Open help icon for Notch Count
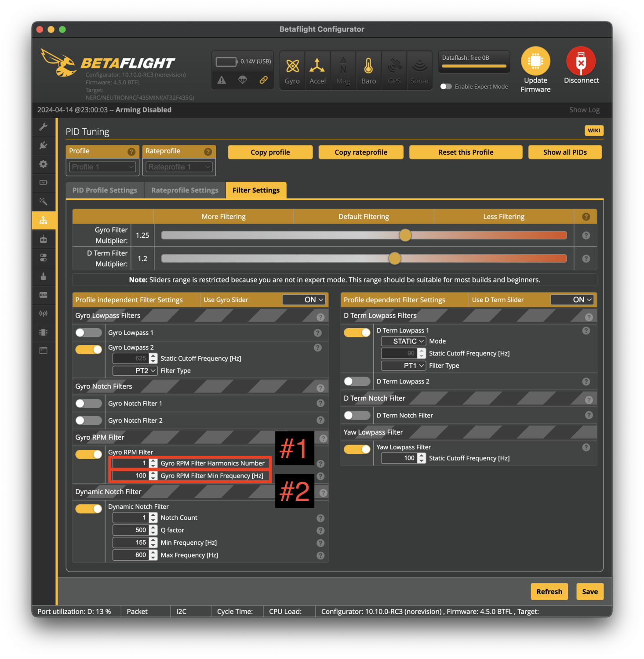The height and width of the screenshot is (659, 644). click(x=320, y=518)
